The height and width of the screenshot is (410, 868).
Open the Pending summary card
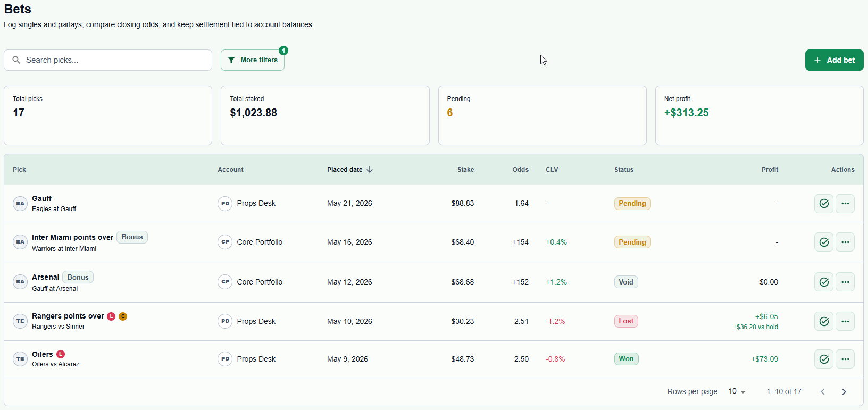542,115
